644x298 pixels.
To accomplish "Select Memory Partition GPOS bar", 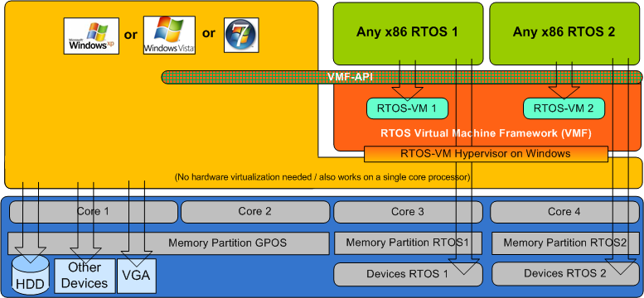I will pyautogui.click(x=168, y=243).
